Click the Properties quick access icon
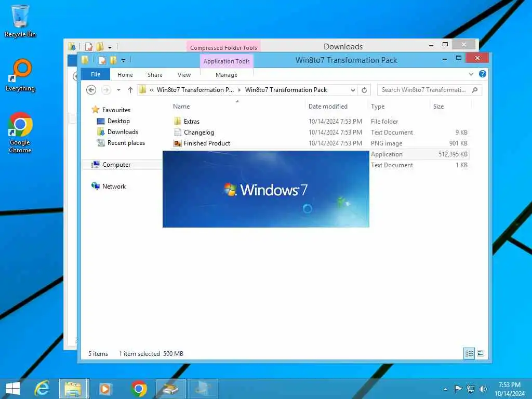The width and height of the screenshot is (532, 399). coord(102,60)
